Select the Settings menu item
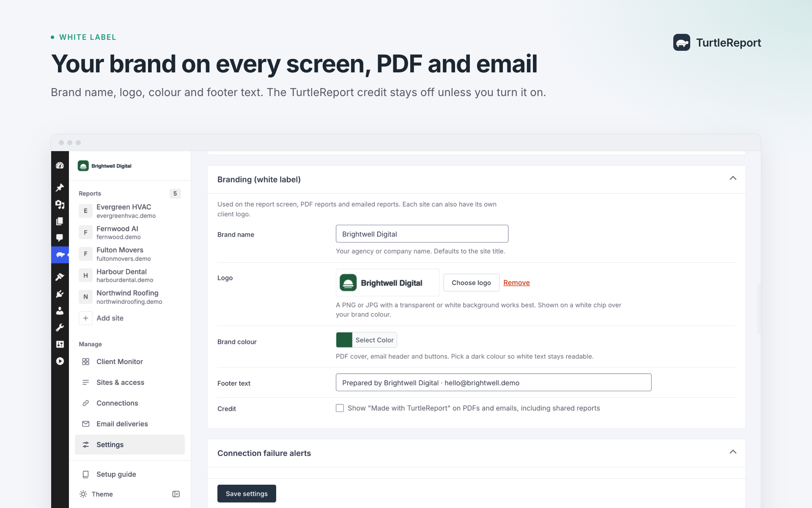This screenshot has width=812, height=508. tap(130, 444)
